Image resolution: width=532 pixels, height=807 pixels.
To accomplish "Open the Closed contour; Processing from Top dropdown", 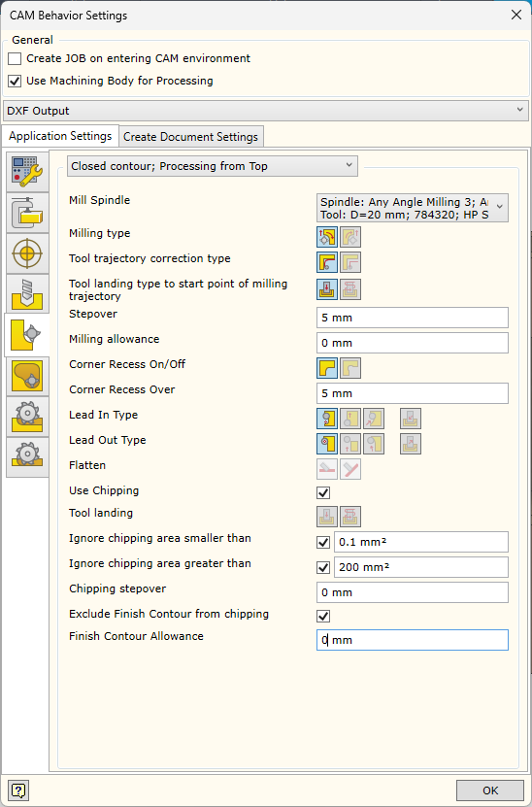I will (213, 166).
